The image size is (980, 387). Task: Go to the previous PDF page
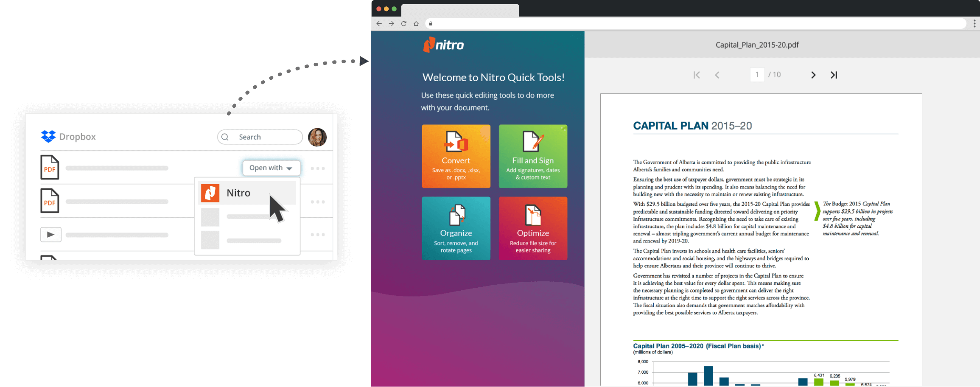[717, 75]
